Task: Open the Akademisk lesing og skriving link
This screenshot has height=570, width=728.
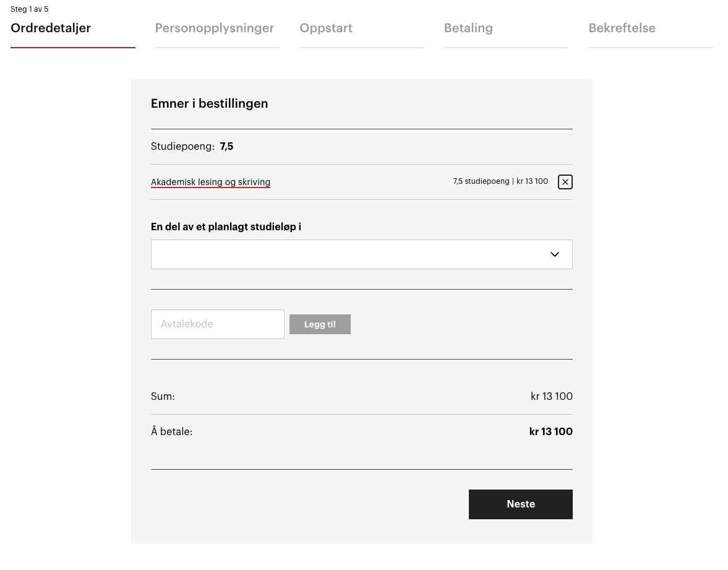Action: point(210,182)
